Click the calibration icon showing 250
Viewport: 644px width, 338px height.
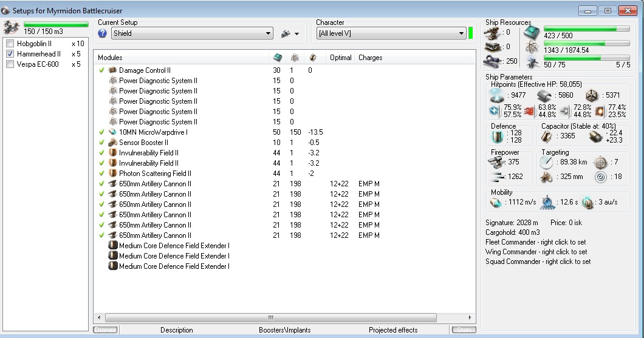pyautogui.click(x=493, y=61)
